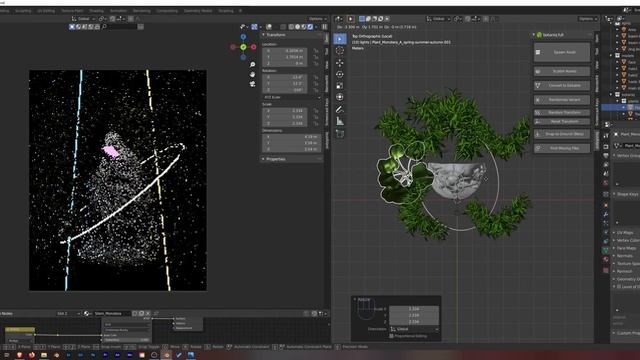The width and height of the screenshot is (640, 360).
Task: Click the pin icon in node editor header
Action: pos(156,313)
